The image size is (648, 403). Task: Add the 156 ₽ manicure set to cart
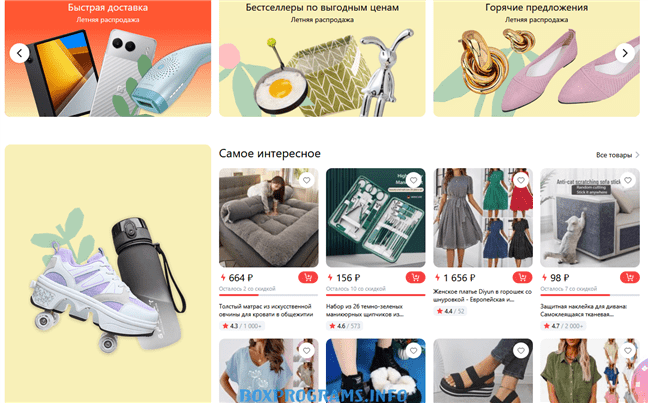(415, 277)
